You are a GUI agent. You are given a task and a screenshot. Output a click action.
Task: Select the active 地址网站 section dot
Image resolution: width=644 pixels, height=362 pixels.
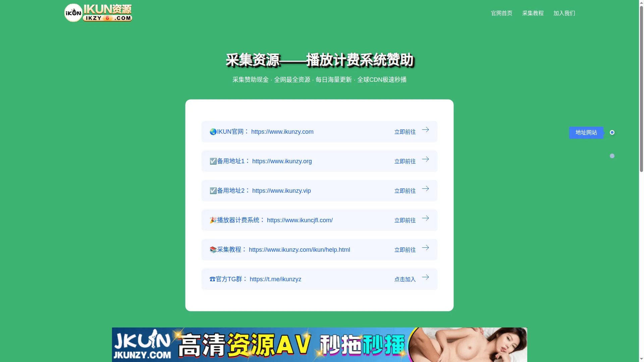pos(612,132)
